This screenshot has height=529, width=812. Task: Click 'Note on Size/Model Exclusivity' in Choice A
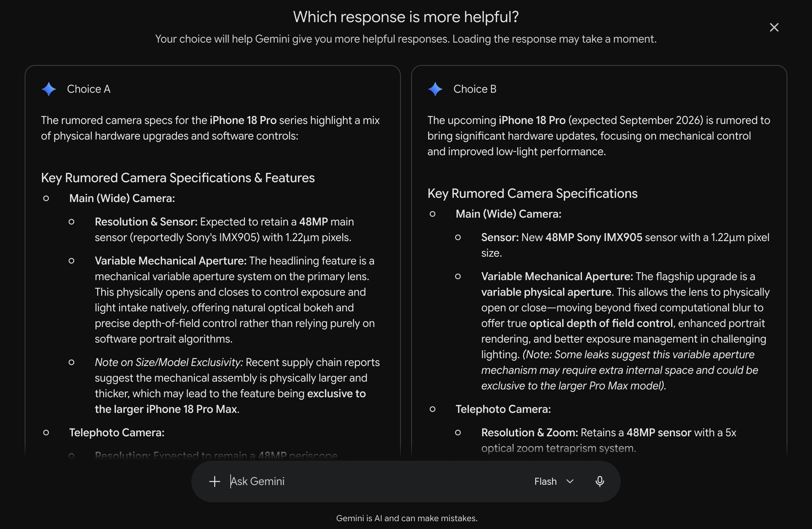169,362
